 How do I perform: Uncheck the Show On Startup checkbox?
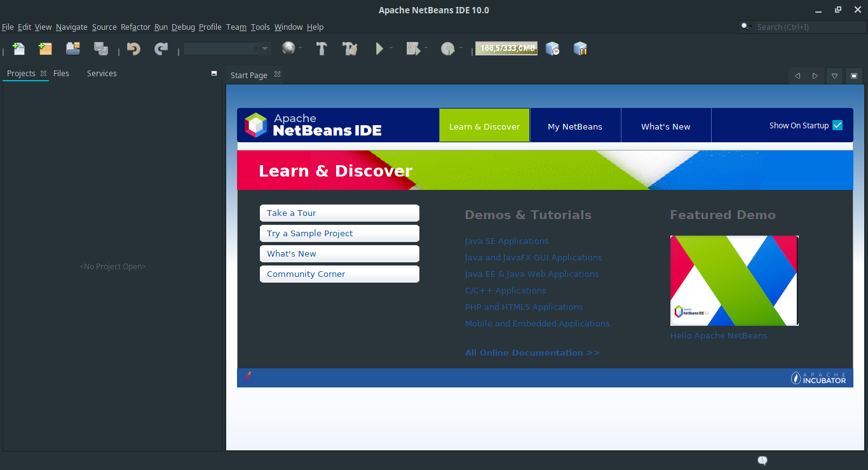[x=837, y=125]
